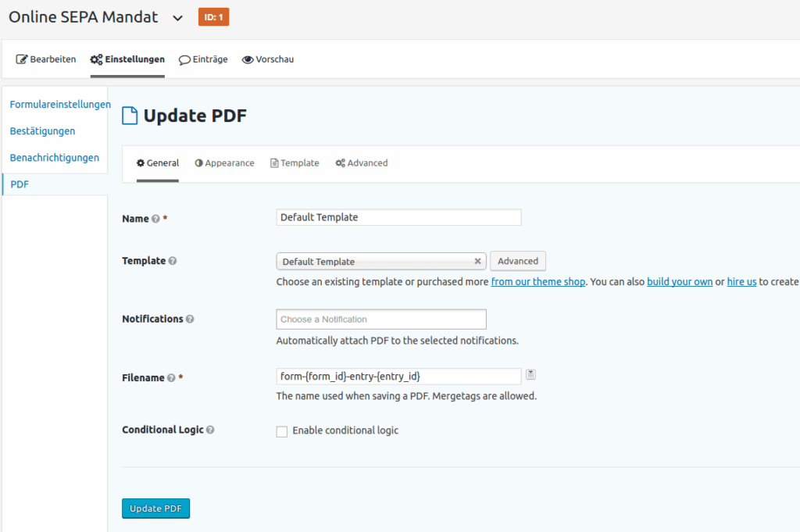This screenshot has width=800, height=532.
Task: Open the 'build your own' link
Action: click(x=680, y=281)
